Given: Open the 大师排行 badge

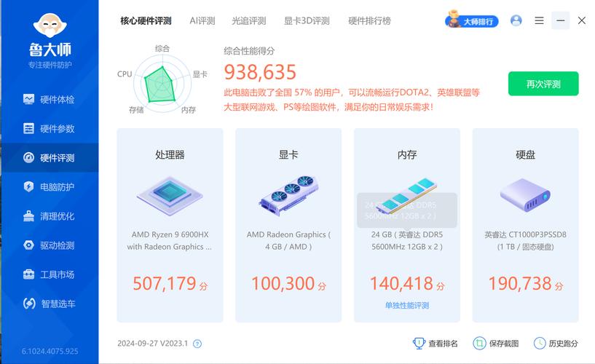Looking at the screenshot, I should point(472,20).
